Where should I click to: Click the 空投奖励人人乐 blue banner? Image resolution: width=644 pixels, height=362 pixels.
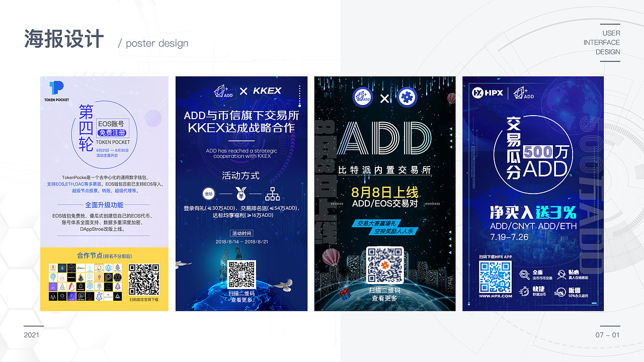pos(393,231)
